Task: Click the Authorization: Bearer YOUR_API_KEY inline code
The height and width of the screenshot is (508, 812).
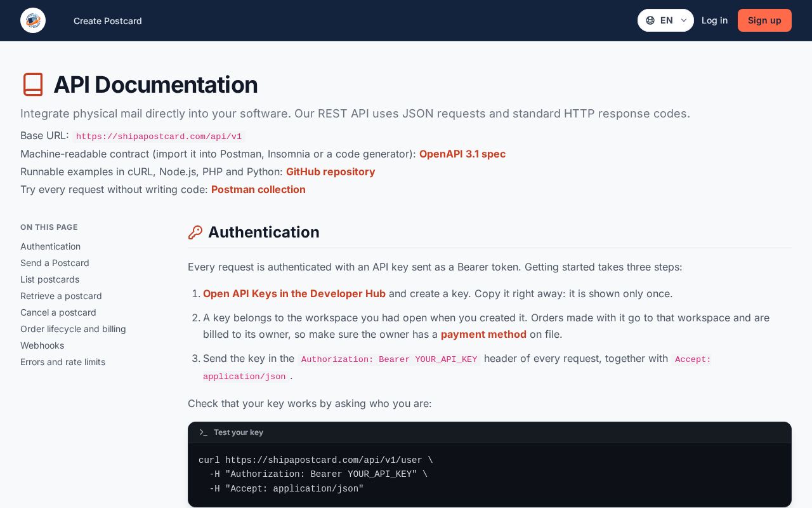Action: tap(389, 359)
